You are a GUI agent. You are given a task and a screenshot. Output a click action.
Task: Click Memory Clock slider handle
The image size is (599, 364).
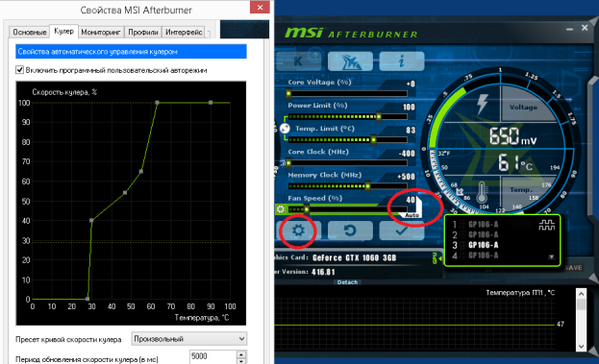pyautogui.click(x=367, y=186)
